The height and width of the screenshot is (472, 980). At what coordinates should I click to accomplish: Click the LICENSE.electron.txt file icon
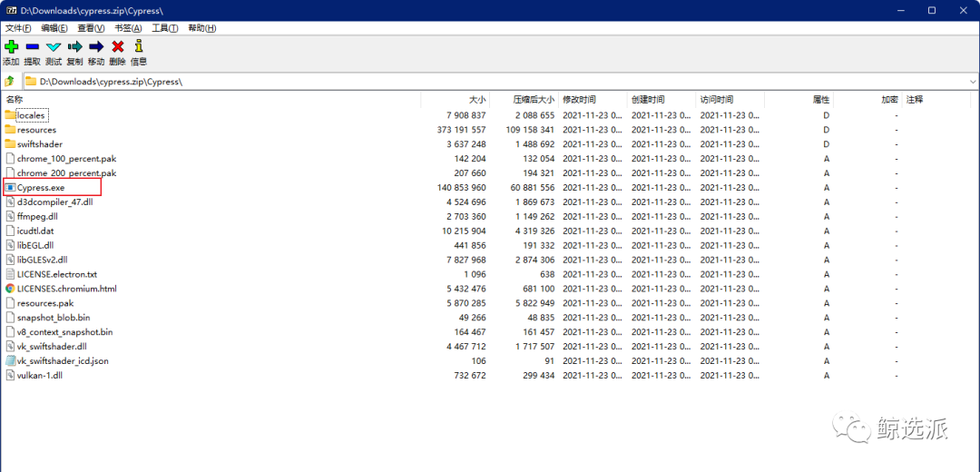10,274
